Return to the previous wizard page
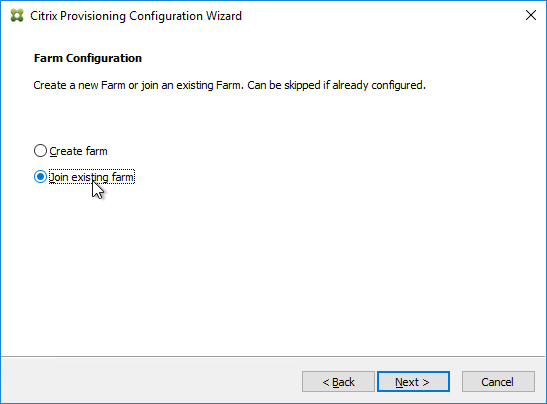Image resolution: width=547 pixels, height=404 pixels. click(338, 382)
